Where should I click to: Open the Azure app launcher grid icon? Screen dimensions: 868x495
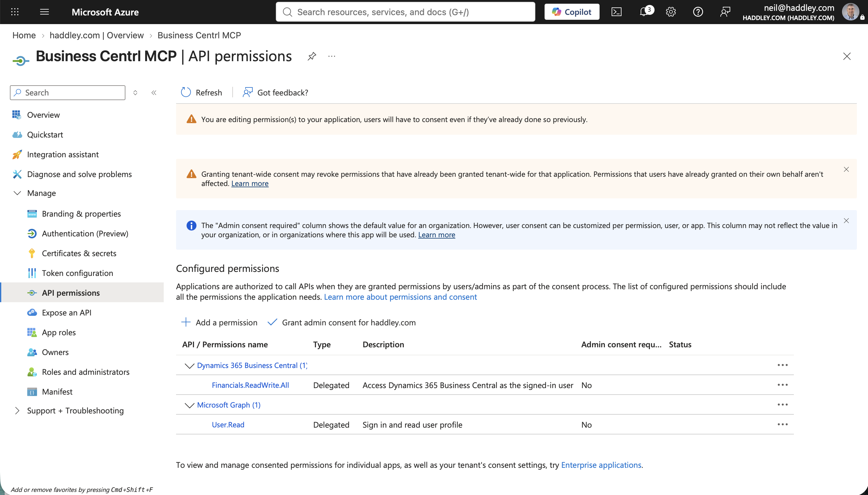pyautogui.click(x=15, y=12)
